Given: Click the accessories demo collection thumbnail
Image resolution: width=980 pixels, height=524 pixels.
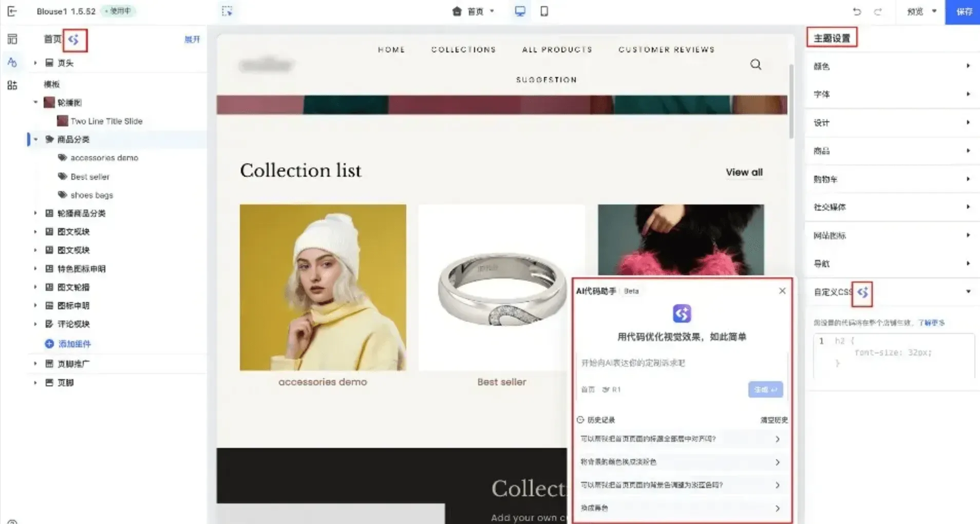Looking at the screenshot, I should coord(323,287).
